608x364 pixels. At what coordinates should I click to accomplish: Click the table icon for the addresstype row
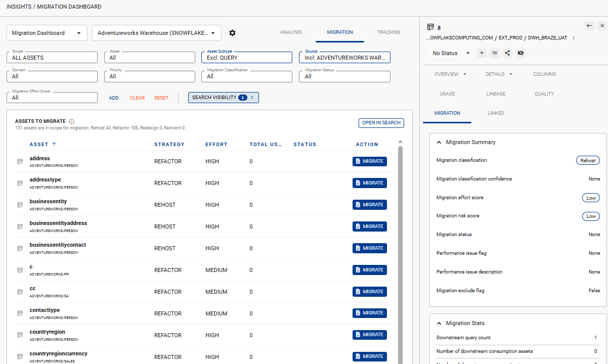[20, 183]
